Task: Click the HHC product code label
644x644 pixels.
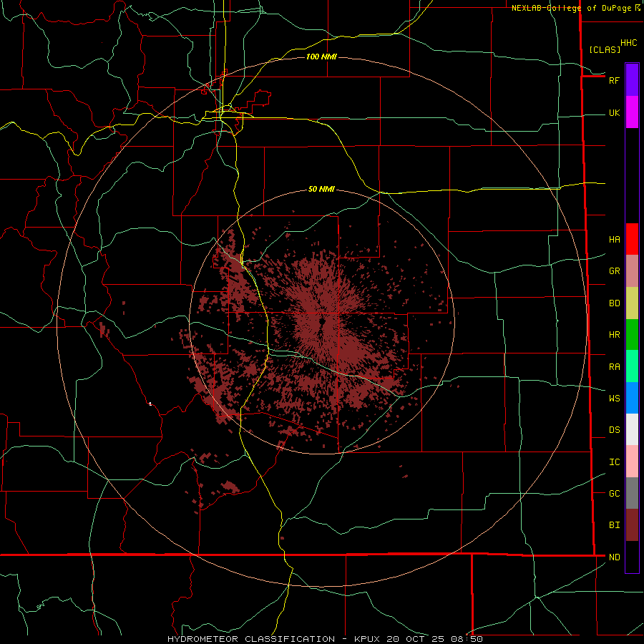Action: (x=629, y=43)
